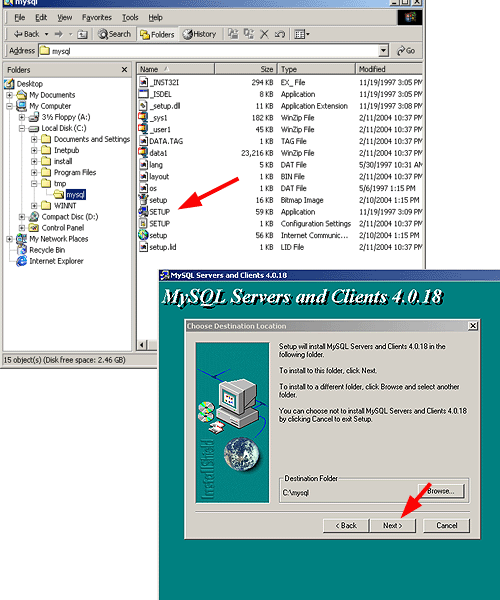
Task: Select the data1 WinZip file icon
Action: pyautogui.click(x=143, y=153)
